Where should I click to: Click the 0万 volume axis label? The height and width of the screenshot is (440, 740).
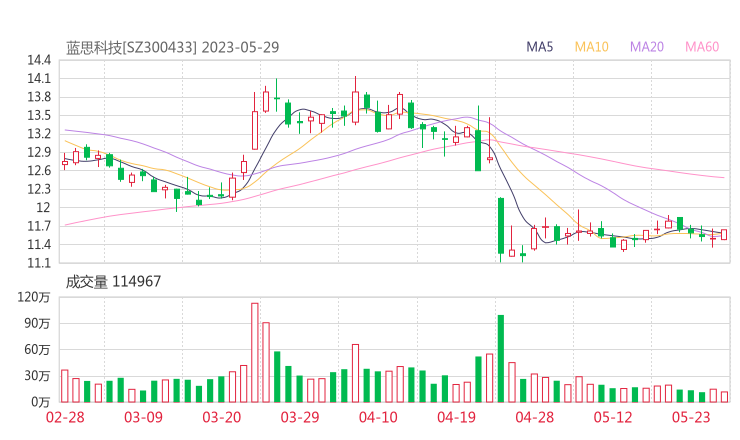click(x=41, y=402)
